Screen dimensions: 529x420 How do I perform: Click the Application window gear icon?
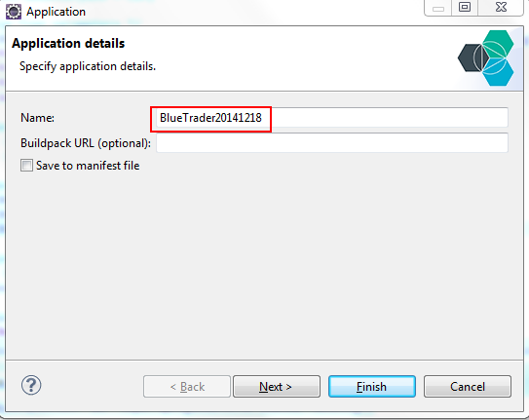click(x=14, y=12)
